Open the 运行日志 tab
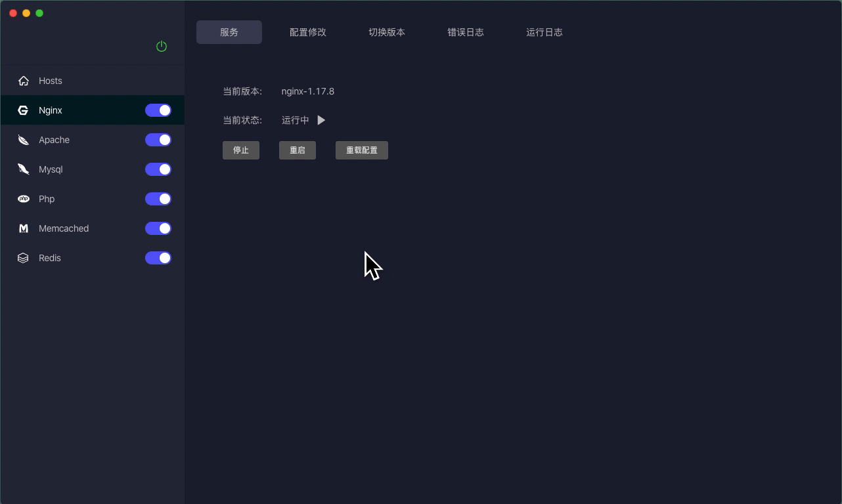Image resolution: width=842 pixels, height=504 pixels. pyautogui.click(x=544, y=31)
